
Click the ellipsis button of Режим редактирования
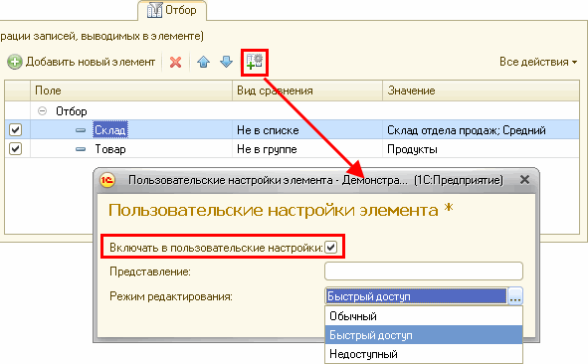[515, 296]
